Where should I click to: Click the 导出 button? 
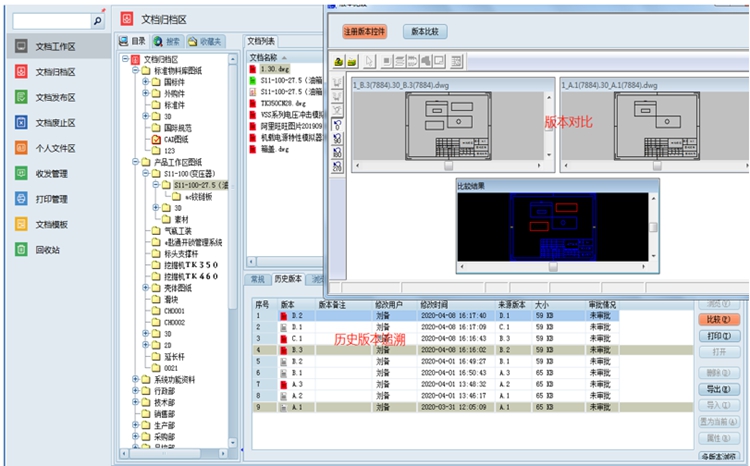click(714, 389)
